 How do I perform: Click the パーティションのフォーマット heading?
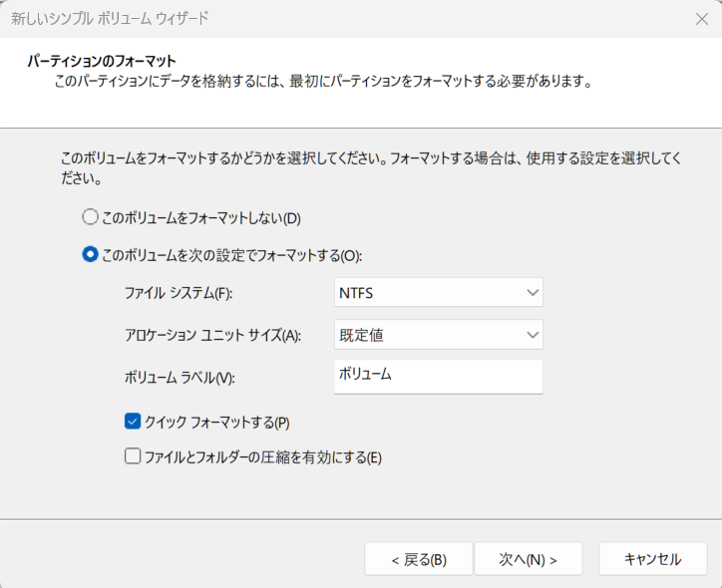pos(102,61)
